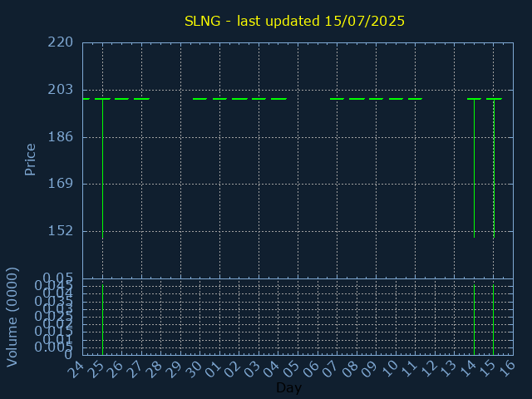Click the price axis label 203
Viewport: 532px width, 399px height.
point(61,90)
